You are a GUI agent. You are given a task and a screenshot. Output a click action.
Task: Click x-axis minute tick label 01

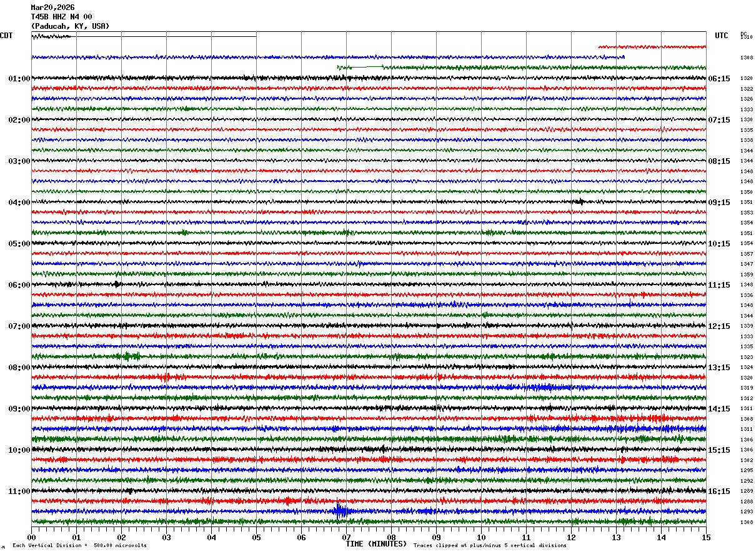76,537
